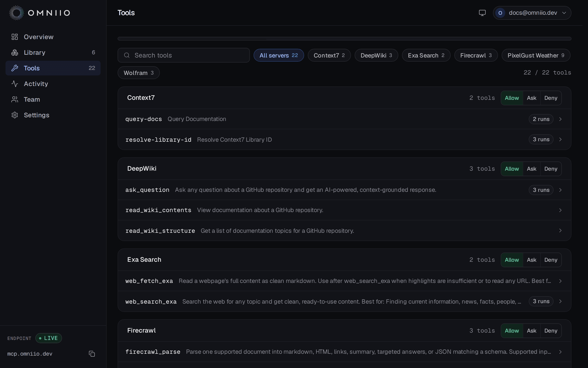Filter tools by Firecrawl server
Image resolution: width=588 pixels, height=368 pixels.
[x=476, y=55]
